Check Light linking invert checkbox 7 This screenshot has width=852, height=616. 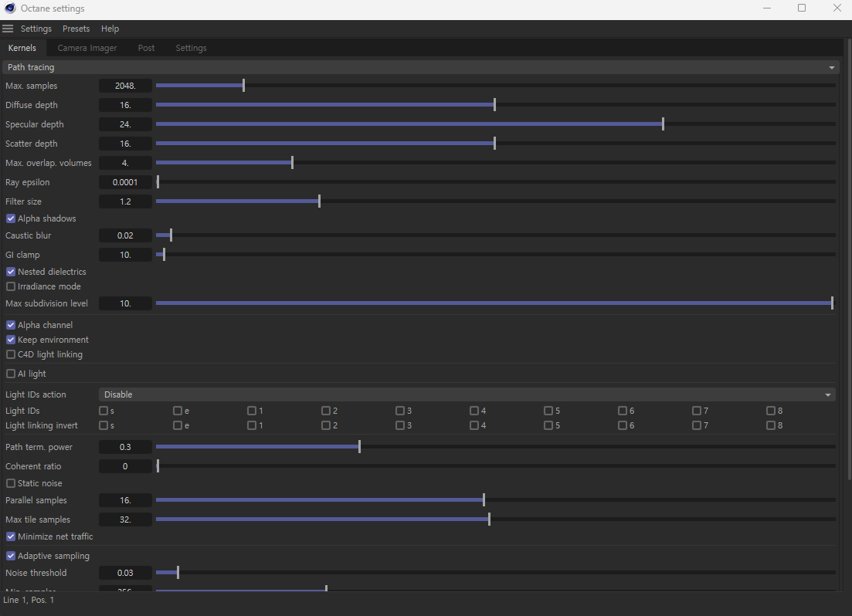tap(697, 425)
